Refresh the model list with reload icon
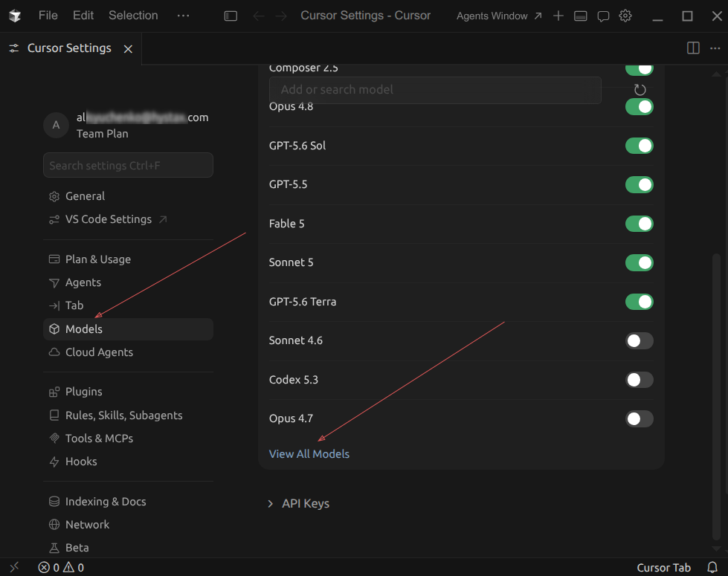 click(640, 89)
